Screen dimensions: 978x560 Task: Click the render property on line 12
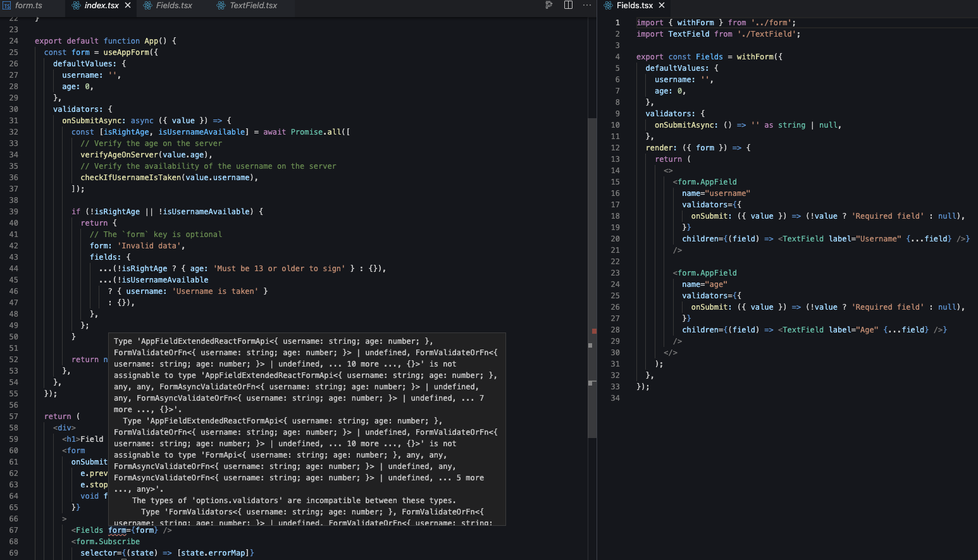(x=659, y=148)
